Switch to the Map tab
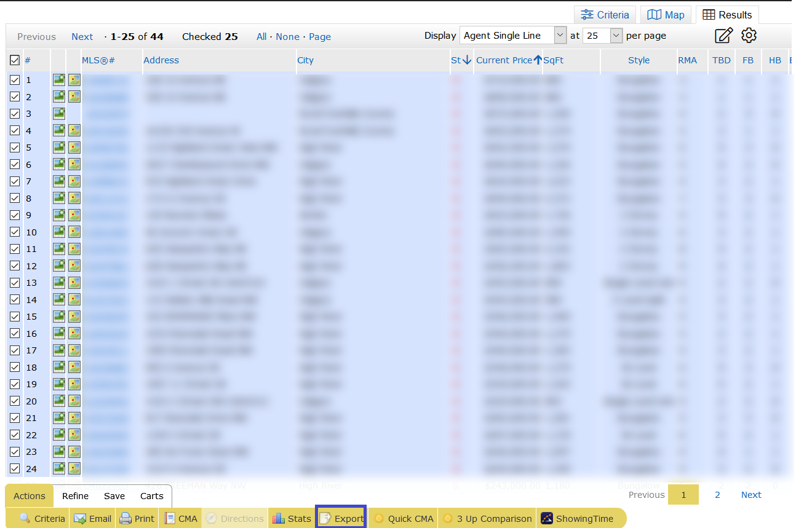 (666, 14)
